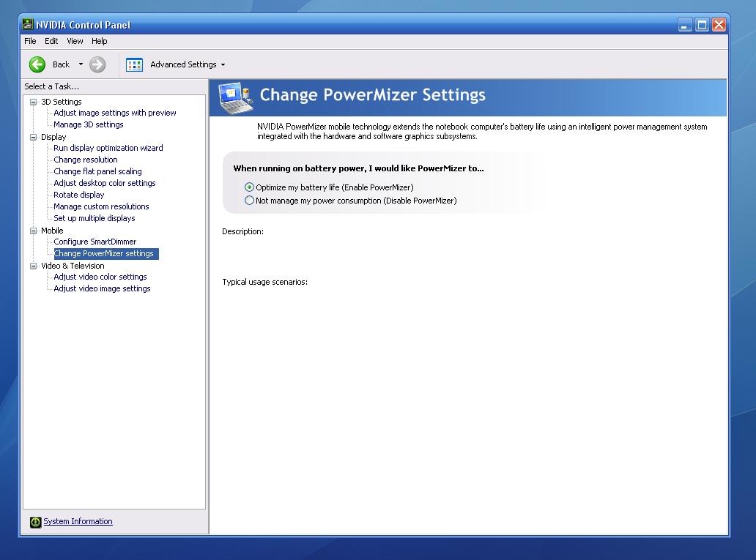The height and width of the screenshot is (560, 756).
Task: Open the Edit menu
Action: tap(51, 41)
